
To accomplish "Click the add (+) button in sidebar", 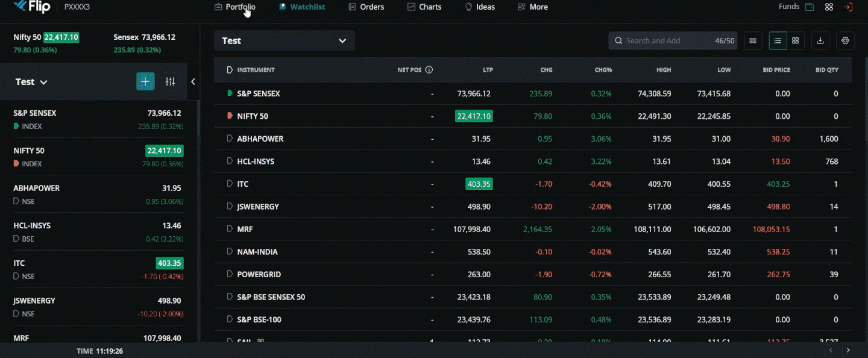I will click(x=145, y=81).
